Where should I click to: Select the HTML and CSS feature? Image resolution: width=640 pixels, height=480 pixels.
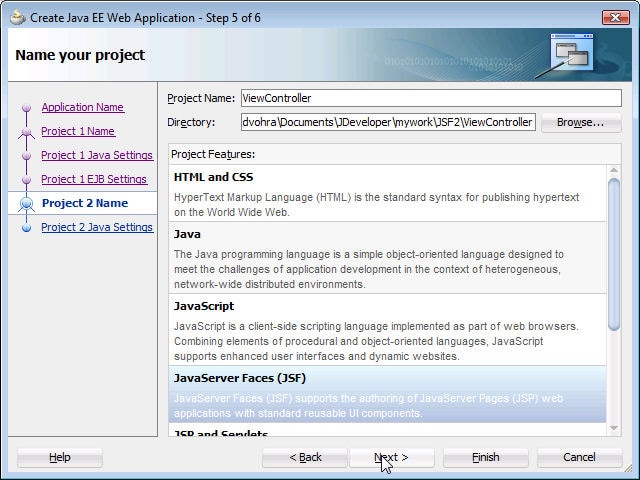pyautogui.click(x=387, y=193)
